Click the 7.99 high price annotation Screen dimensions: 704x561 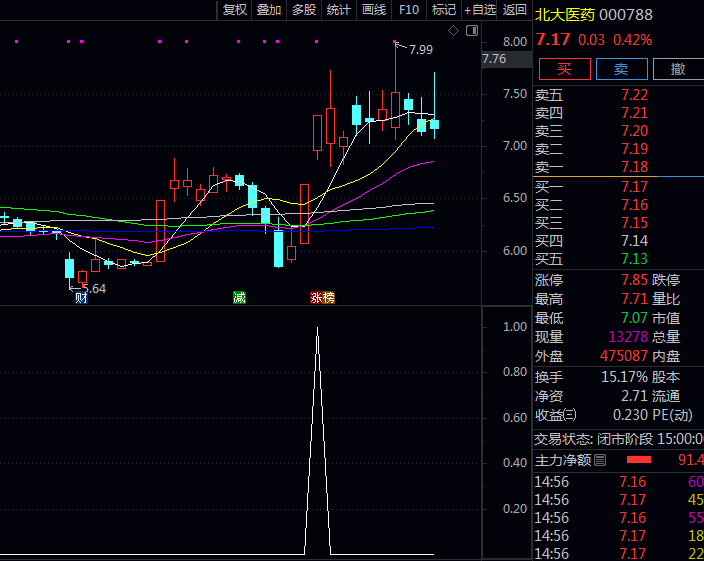420,49
